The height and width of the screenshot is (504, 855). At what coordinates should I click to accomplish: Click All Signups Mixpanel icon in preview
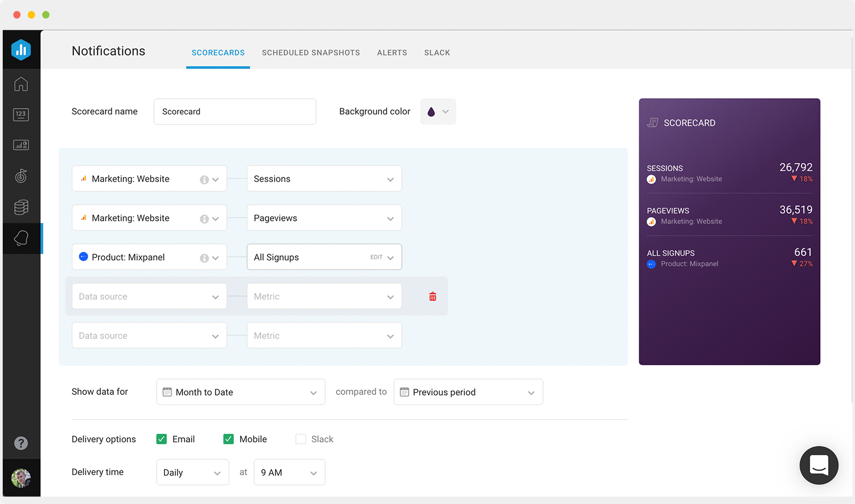point(651,264)
